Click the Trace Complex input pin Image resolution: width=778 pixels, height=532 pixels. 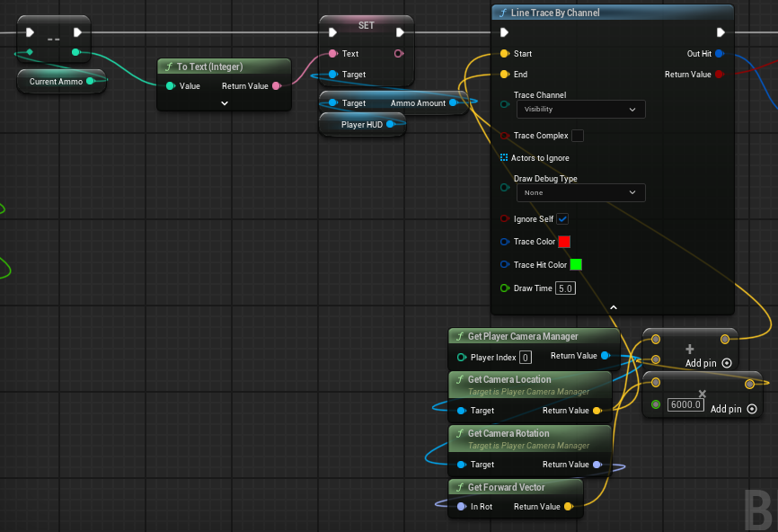tap(505, 136)
